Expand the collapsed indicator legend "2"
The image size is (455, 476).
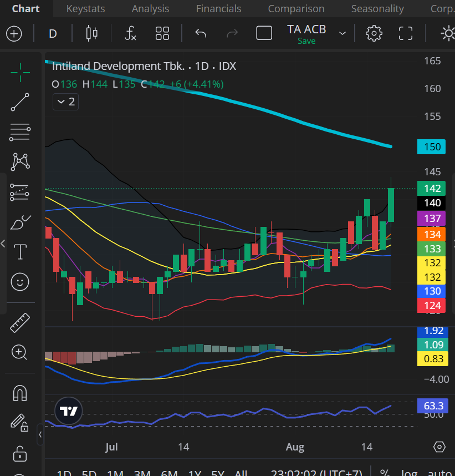click(x=66, y=102)
